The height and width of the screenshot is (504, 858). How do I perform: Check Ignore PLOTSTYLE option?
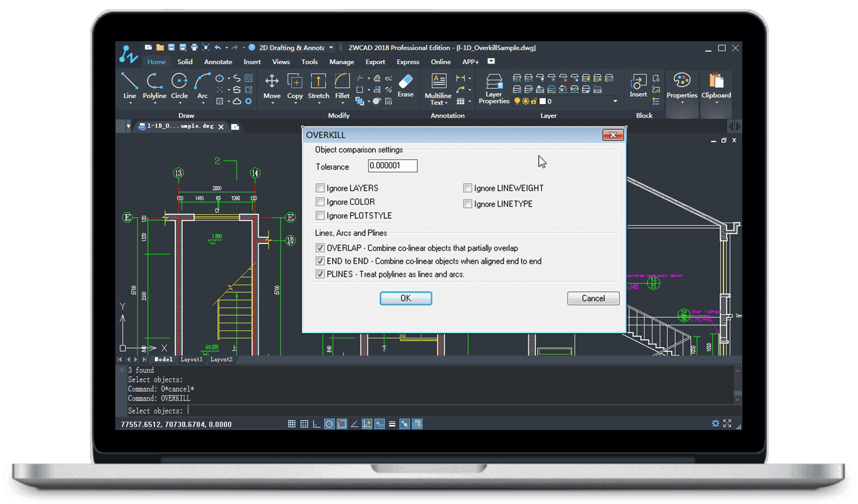point(320,216)
